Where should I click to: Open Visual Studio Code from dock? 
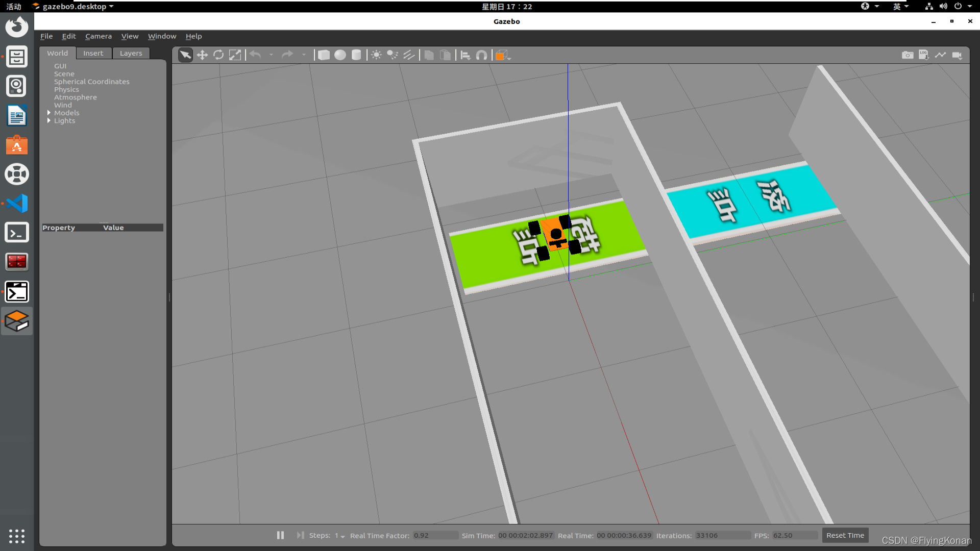[17, 204]
